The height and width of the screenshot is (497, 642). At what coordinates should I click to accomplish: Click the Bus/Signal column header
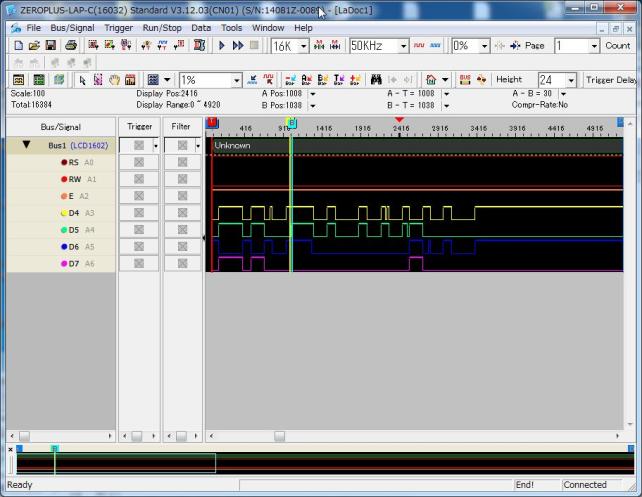click(x=60, y=127)
